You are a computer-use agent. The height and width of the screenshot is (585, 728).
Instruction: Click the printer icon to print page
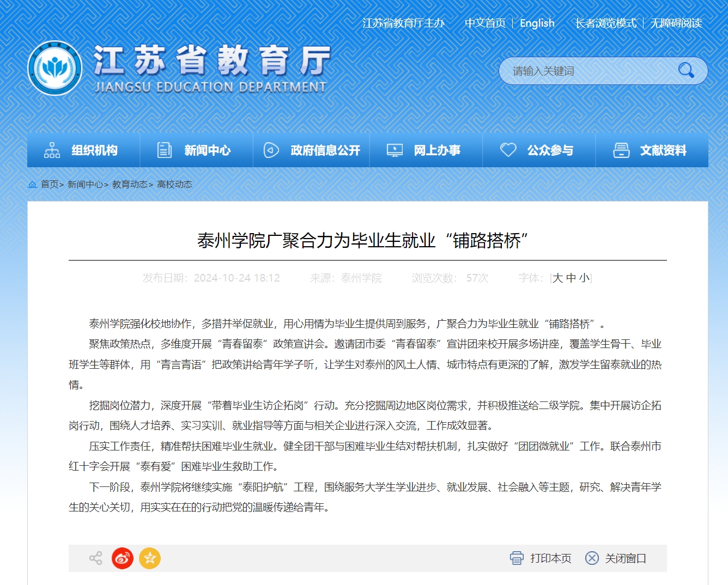pyautogui.click(x=516, y=558)
